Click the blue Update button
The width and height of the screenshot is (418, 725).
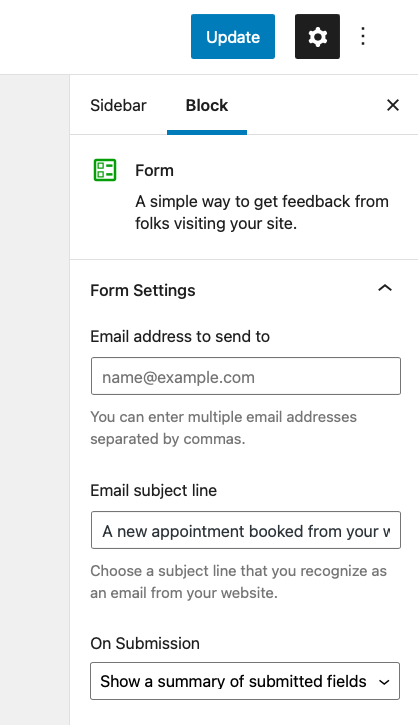(x=233, y=37)
